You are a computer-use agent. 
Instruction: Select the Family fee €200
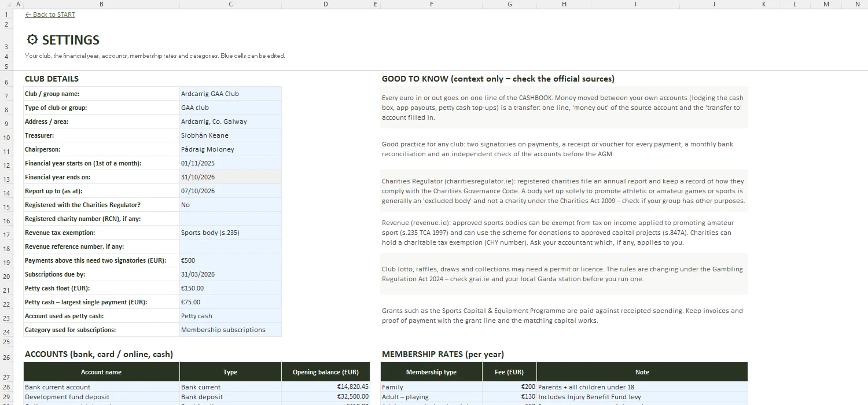(509, 387)
